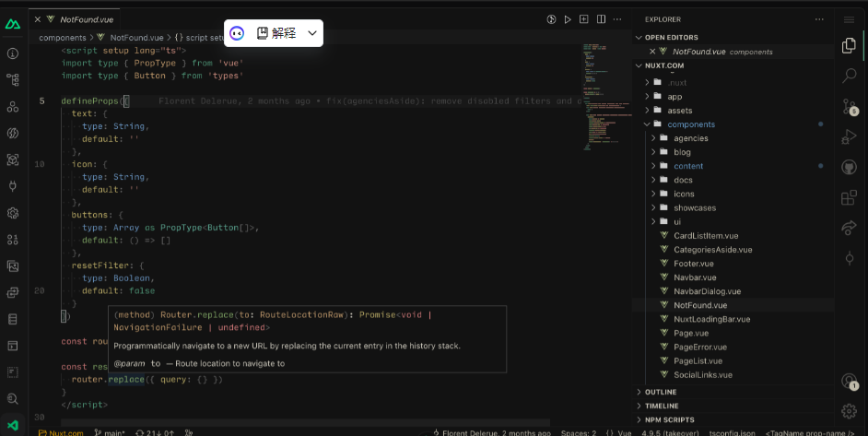Open Explorer panel more actions ellipsis
The image size is (868, 436).
click(x=819, y=19)
